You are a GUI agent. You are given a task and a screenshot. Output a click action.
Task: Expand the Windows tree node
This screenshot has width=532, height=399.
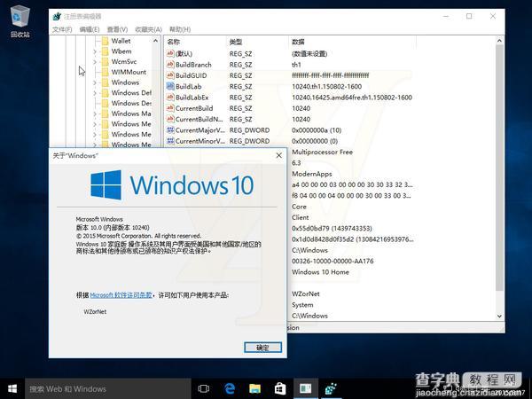click(x=95, y=82)
